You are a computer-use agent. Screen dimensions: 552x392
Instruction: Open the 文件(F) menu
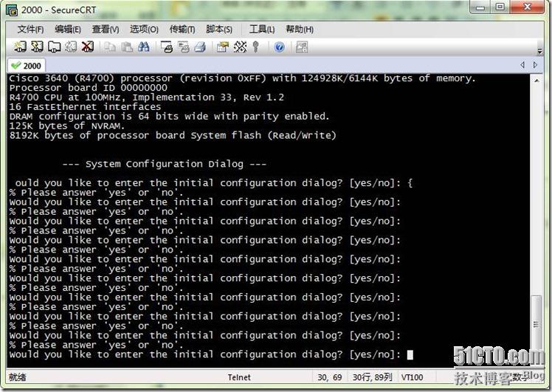(x=31, y=30)
